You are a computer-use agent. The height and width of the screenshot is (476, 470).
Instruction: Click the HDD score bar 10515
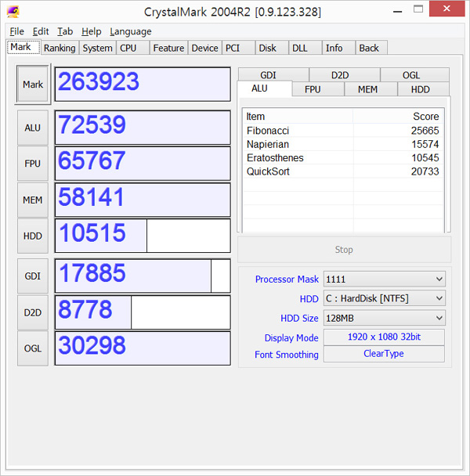[143, 236]
